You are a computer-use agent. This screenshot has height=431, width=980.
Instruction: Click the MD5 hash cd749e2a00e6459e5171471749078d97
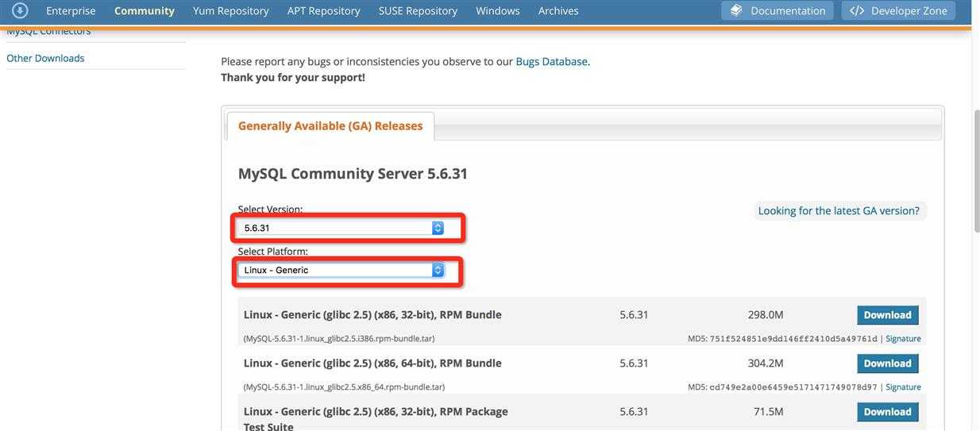(793, 387)
